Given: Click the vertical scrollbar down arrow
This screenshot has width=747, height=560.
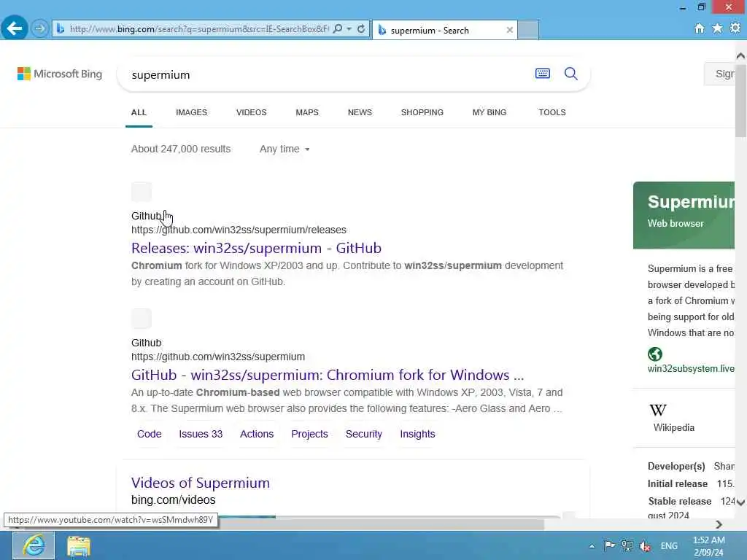Looking at the screenshot, I should point(740,502).
